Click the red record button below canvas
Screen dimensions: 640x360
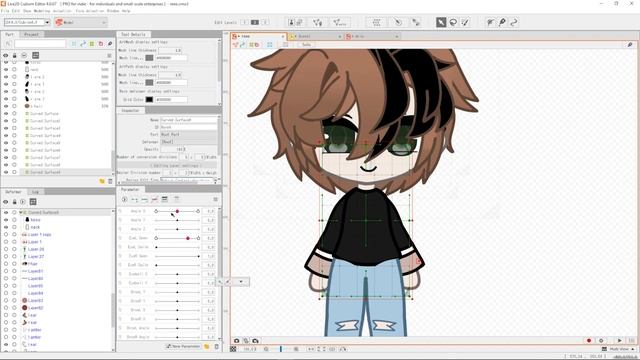589,340
